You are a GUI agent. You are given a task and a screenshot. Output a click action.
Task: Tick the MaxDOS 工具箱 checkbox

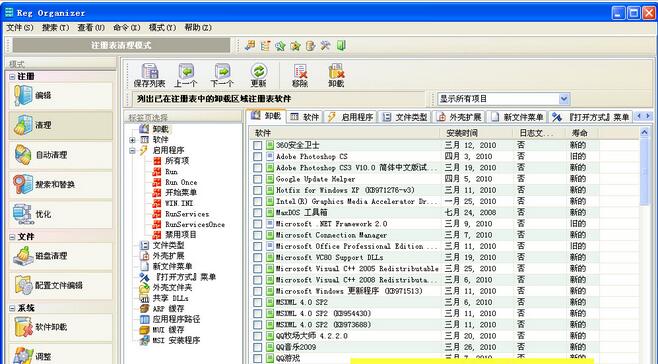click(x=258, y=212)
